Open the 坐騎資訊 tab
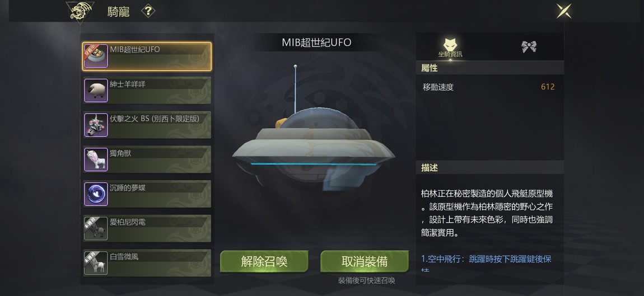The width and height of the screenshot is (644, 296). (x=450, y=47)
